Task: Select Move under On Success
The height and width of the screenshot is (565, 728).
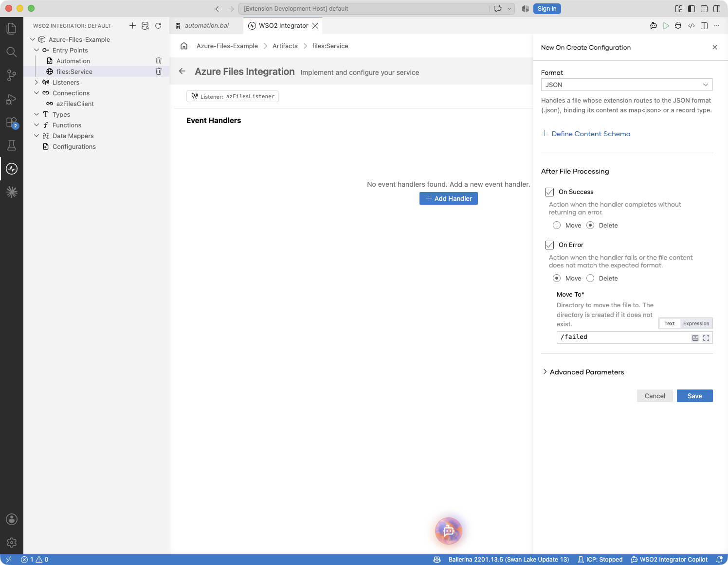Action: 557,225
